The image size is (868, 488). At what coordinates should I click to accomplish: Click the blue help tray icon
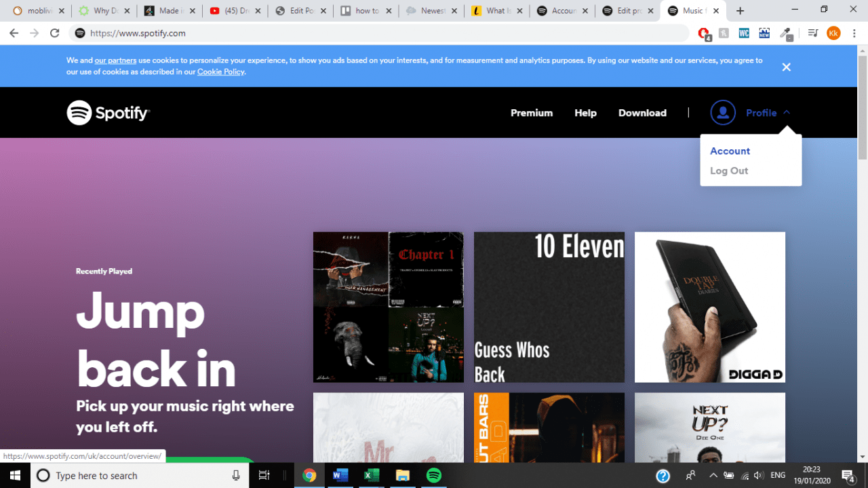tap(663, 476)
